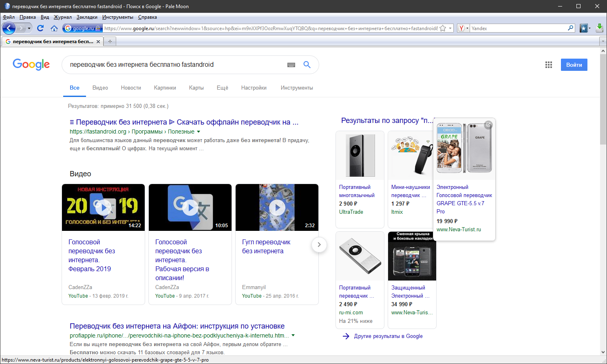This screenshot has width=607, height=364.
Task: Open the Вид menu
Action: (45, 17)
